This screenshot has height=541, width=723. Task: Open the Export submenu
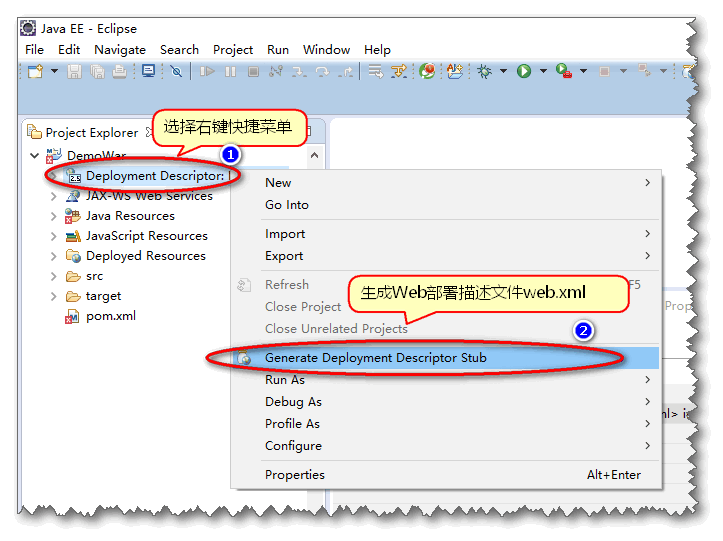tap(446, 256)
